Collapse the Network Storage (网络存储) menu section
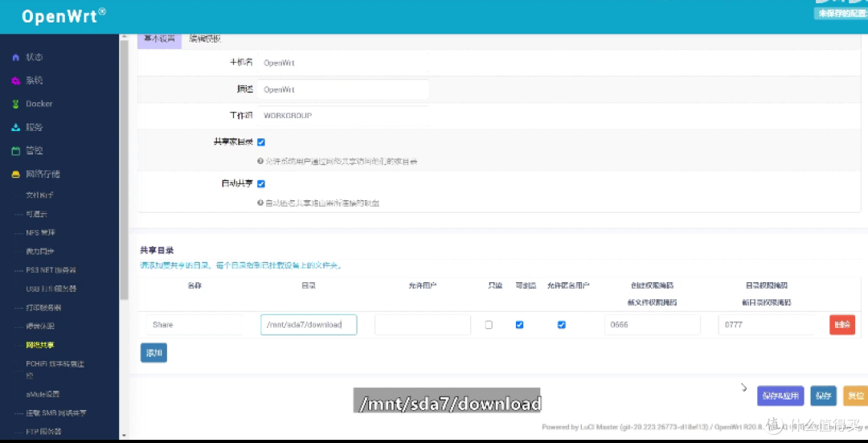The image size is (868, 443). [43, 174]
